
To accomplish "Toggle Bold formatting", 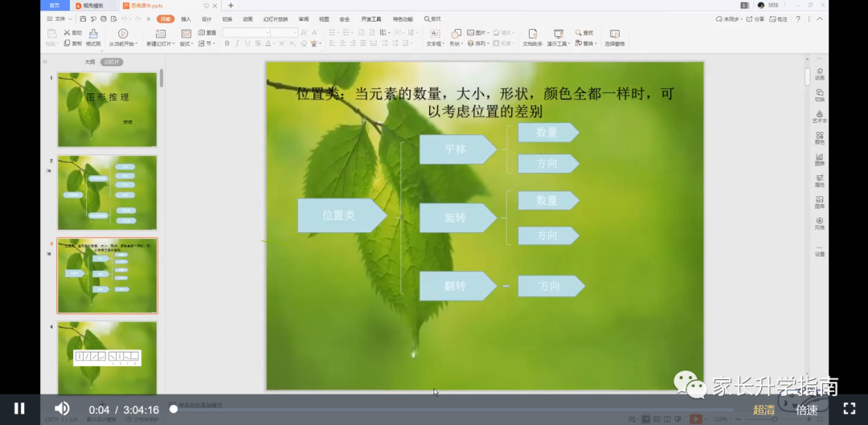I will [x=227, y=43].
